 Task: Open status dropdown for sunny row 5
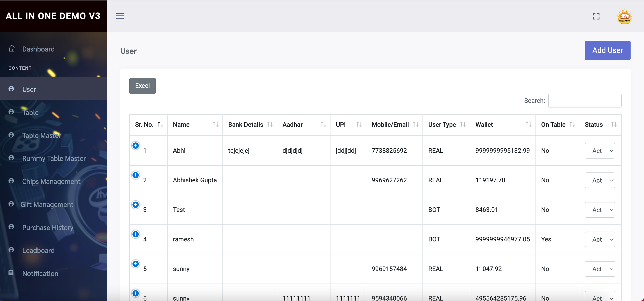point(599,269)
